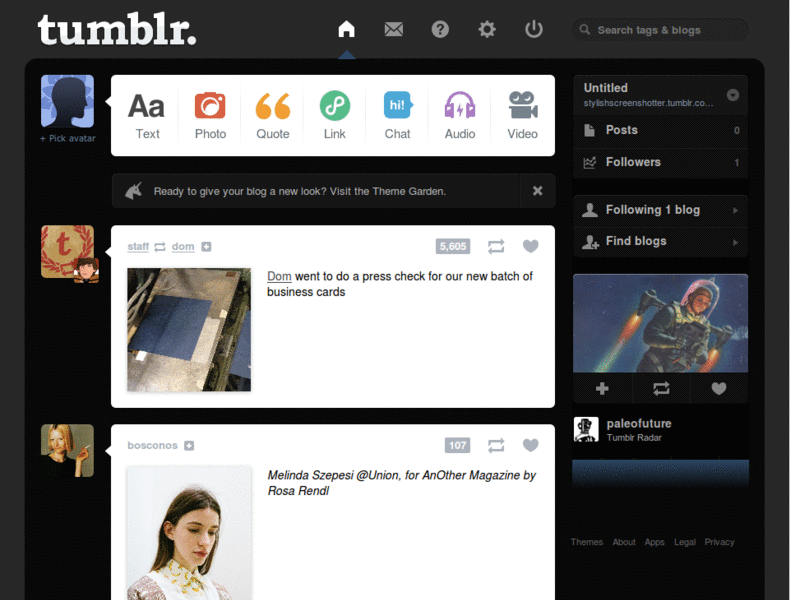Create a new Quote post
The width and height of the screenshot is (800, 600).
coord(272,115)
